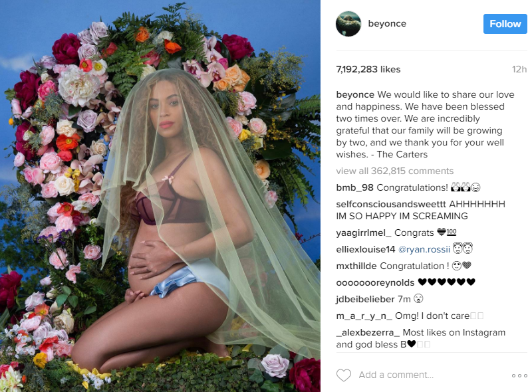Open _alexbezerra_ user profile

[368, 332]
